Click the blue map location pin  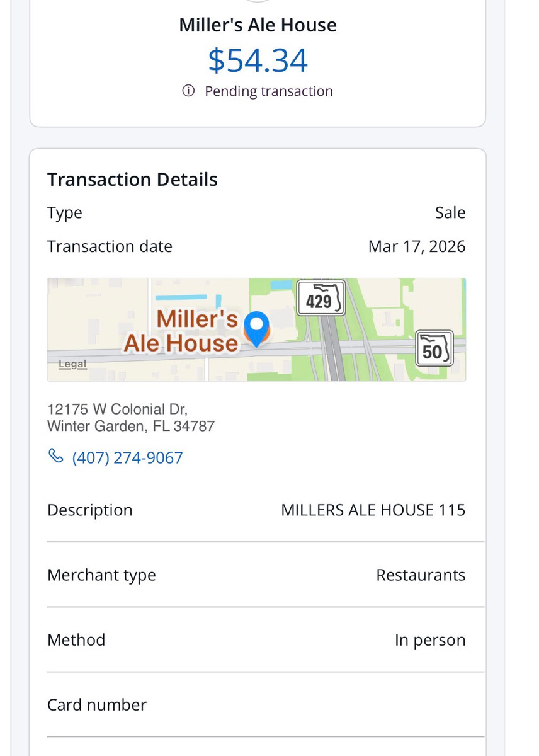(x=256, y=328)
